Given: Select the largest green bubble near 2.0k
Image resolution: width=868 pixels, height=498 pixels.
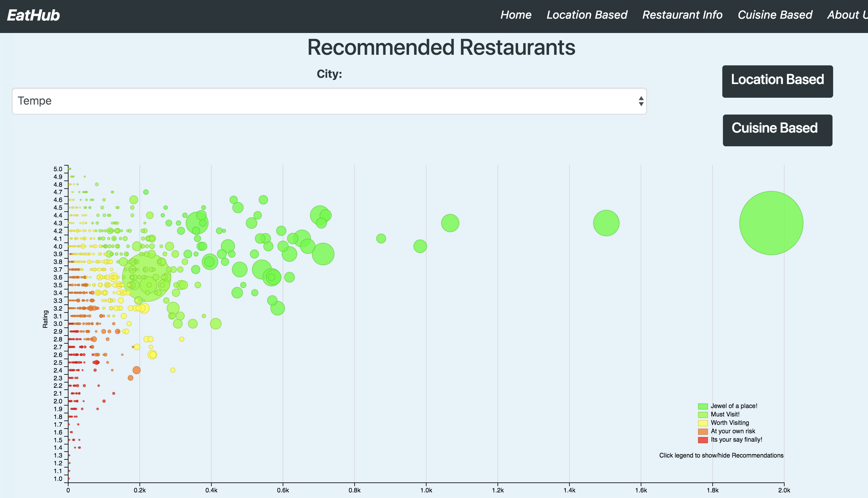Looking at the screenshot, I should [771, 223].
